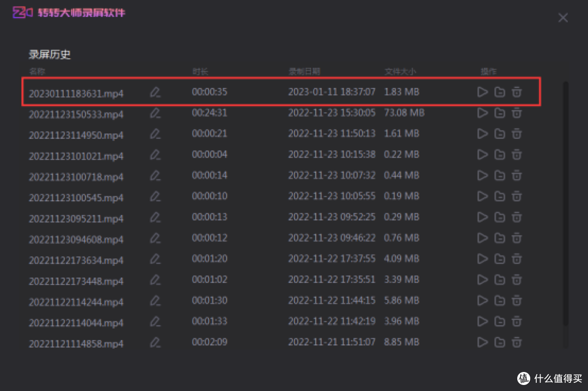Open folder for 20221122173634.mp4

[499, 259]
